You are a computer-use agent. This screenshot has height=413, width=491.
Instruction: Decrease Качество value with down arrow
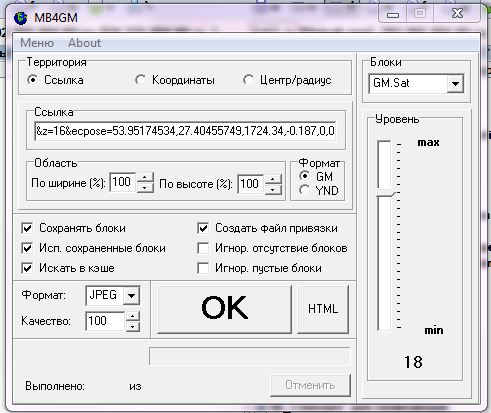(133, 326)
